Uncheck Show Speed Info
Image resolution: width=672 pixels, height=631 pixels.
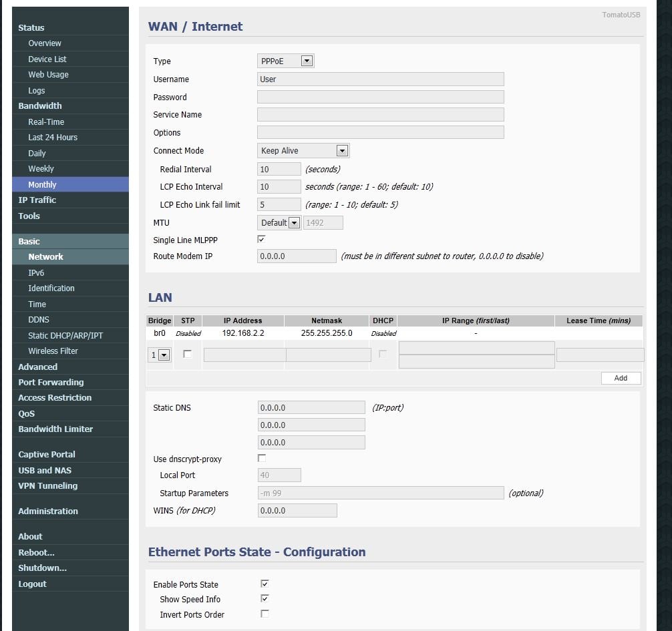click(x=265, y=599)
